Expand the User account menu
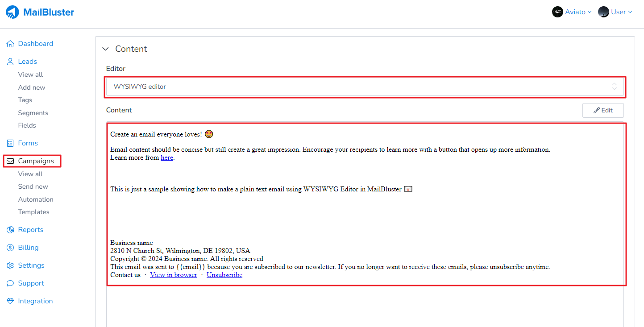This screenshot has height=327, width=644. tap(615, 12)
